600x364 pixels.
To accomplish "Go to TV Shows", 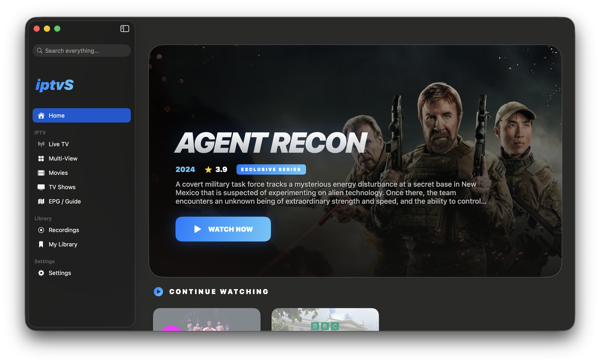I will (x=82, y=187).
